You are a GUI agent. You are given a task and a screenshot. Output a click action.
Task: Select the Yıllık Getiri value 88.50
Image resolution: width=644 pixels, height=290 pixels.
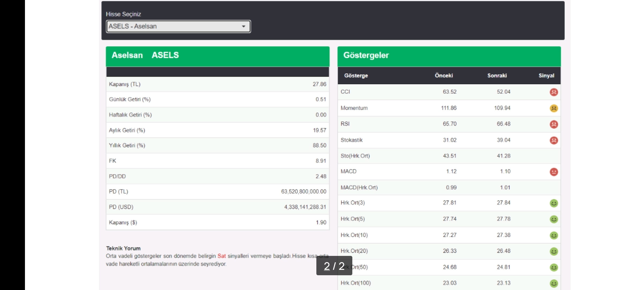click(x=319, y=145)
